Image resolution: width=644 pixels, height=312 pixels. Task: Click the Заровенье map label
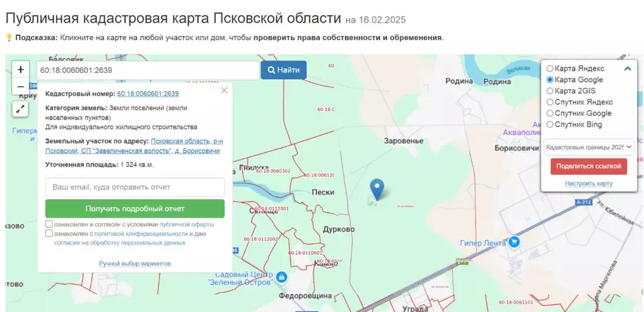(x=403, y=142)
